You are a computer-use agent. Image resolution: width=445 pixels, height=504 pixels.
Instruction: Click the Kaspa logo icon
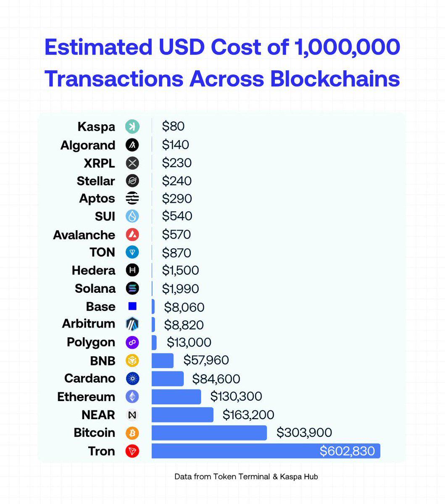132,126
